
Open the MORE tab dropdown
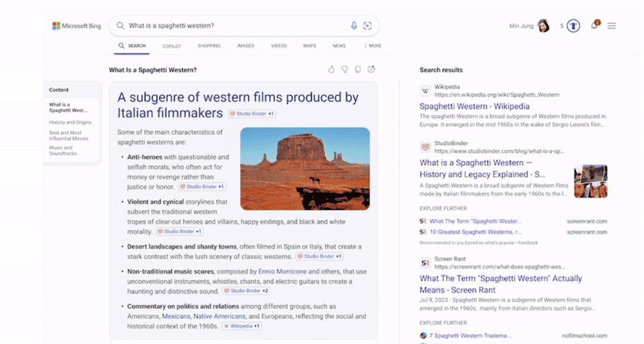click(373, 46)
